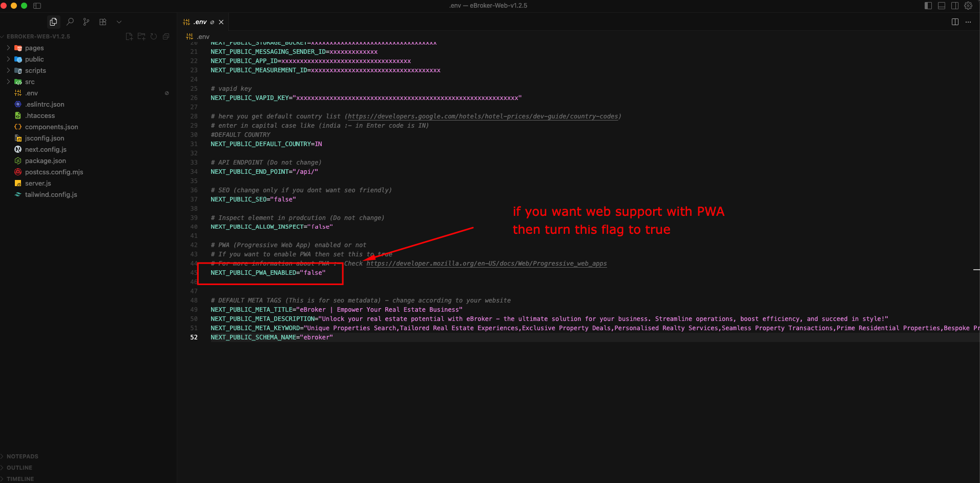
Task: Open .eslintrc.json file
Action: pyautogui.click(x=45, y=104)
